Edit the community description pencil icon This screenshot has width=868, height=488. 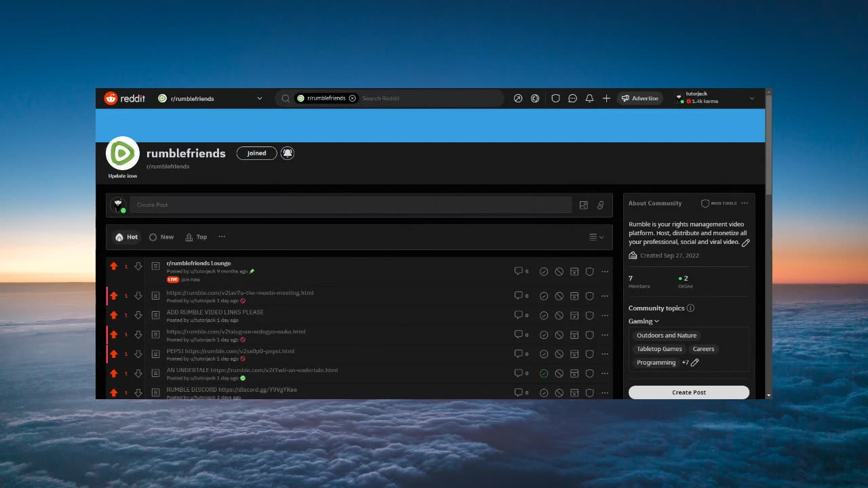[x=746, y=243]
